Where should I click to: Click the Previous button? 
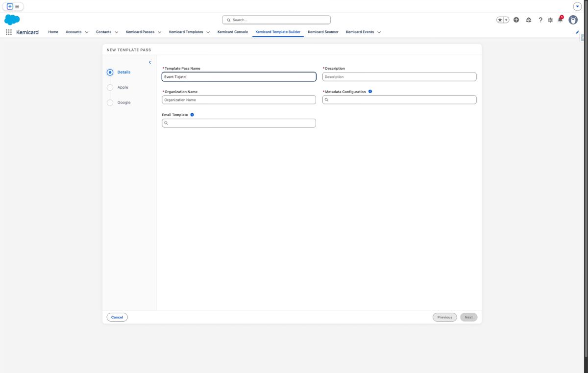(444, 317)
